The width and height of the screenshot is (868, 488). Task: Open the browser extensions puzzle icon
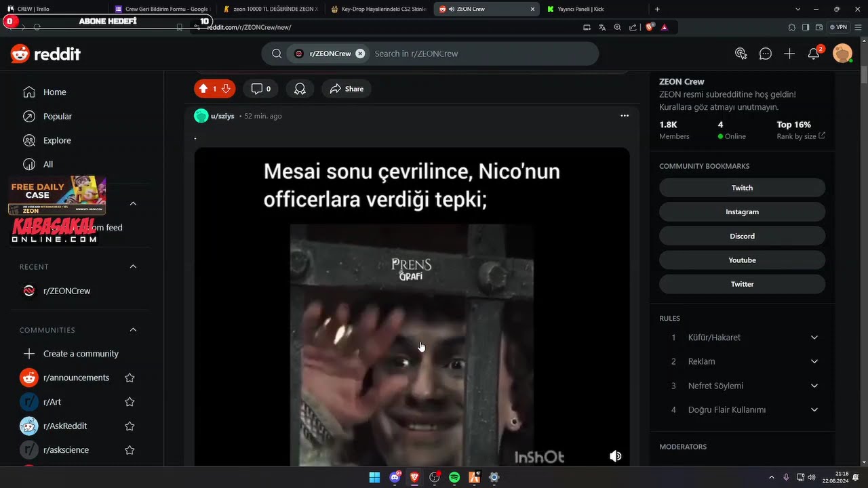click(x=792, y=27)
